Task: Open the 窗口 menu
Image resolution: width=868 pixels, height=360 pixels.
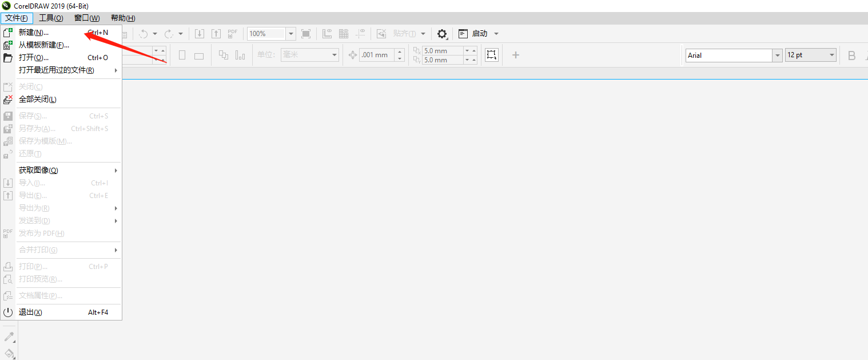Action: click(86, 18)
